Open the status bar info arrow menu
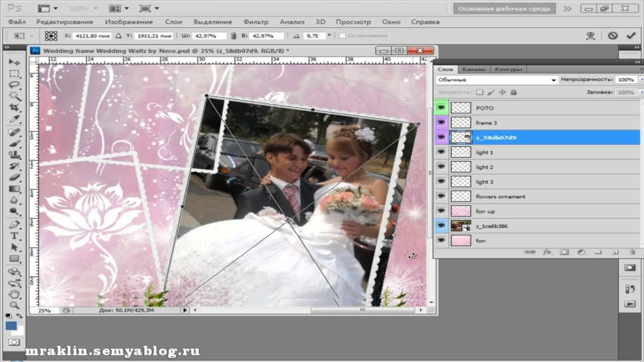This screenshot has width=644, height=362. [x=185, y=311]
